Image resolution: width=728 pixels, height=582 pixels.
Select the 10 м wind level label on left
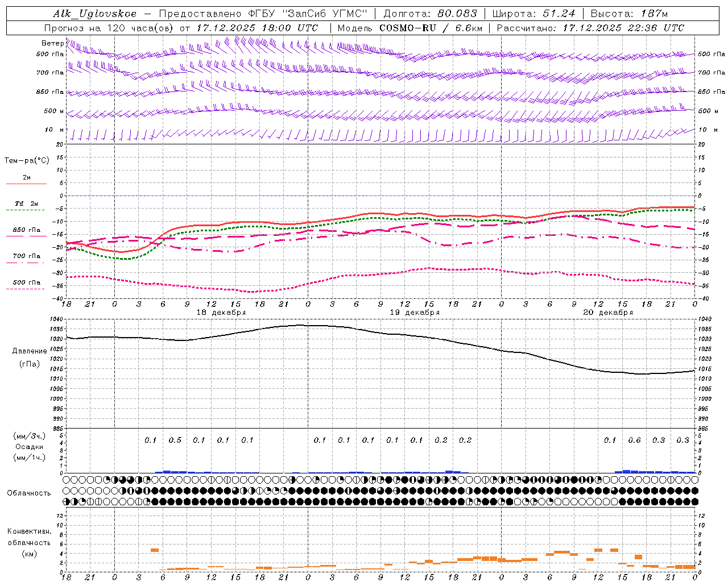[x=55, y=130]
